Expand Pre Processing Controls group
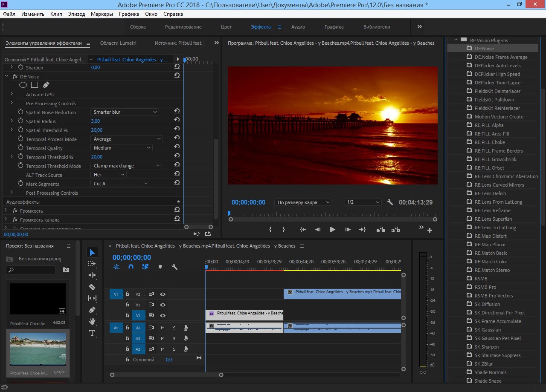 pos(12,103)
